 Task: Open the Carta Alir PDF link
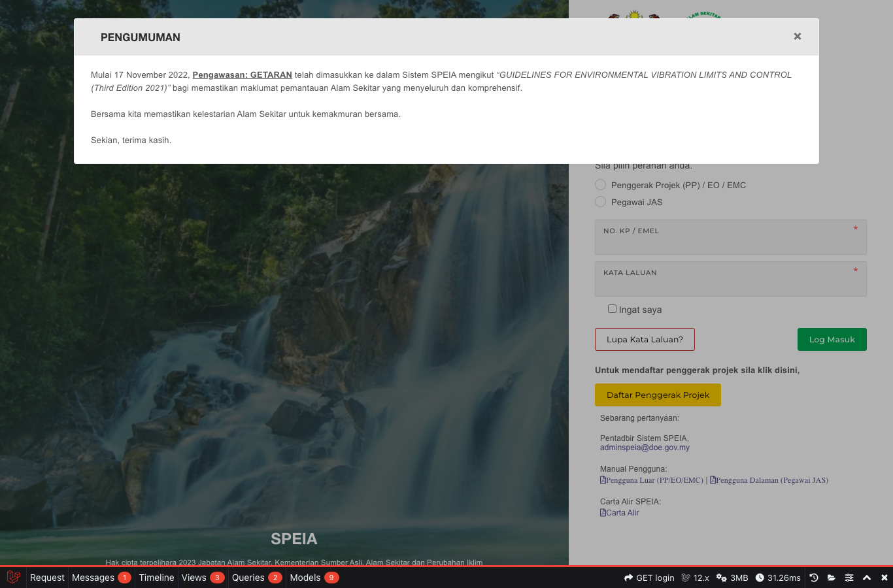pos(620,513)
